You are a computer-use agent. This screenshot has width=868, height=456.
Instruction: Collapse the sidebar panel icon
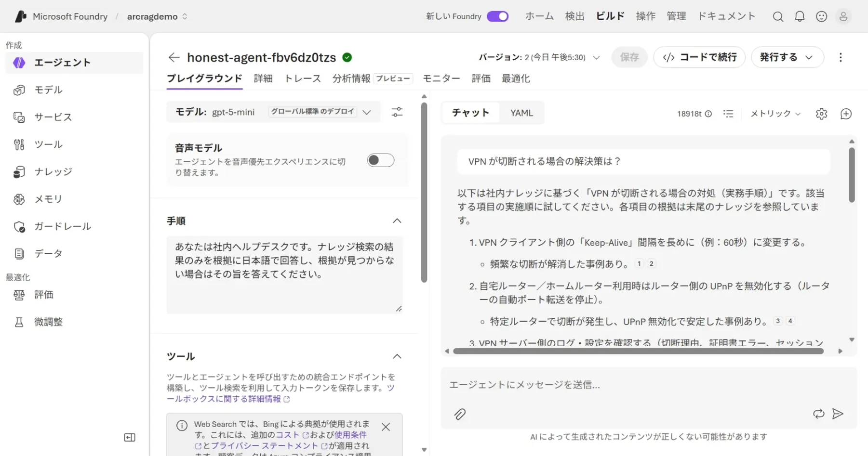[130, 437]
